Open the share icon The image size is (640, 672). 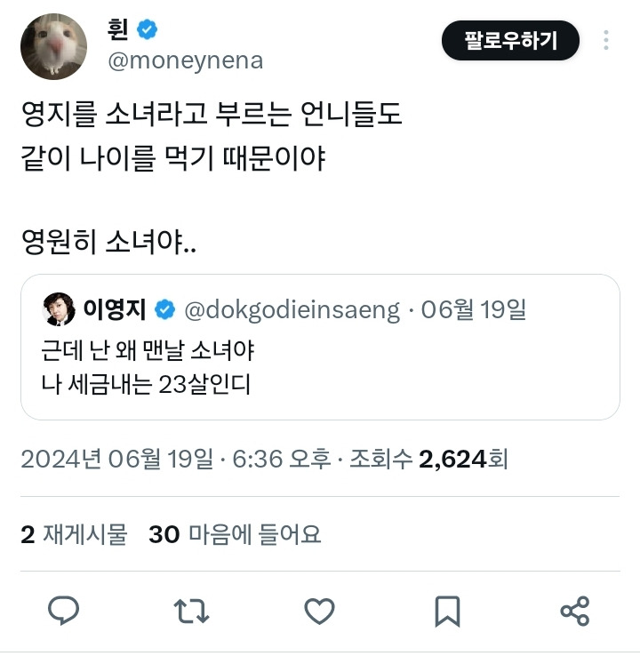tap(575, 611)
